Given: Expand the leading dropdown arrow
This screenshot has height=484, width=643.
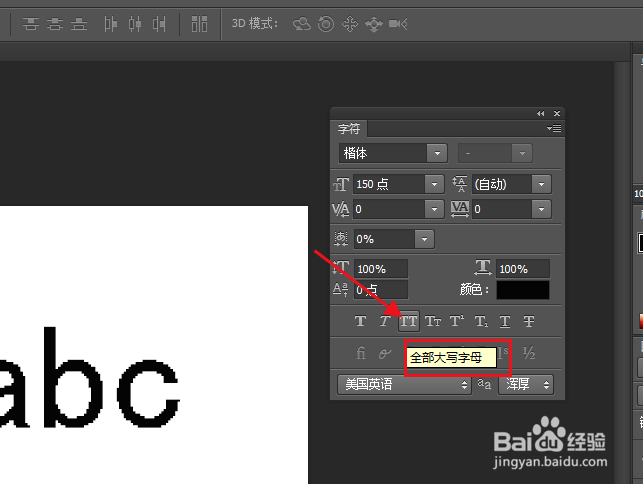Looking at the screenshot, I should [541, 184].
